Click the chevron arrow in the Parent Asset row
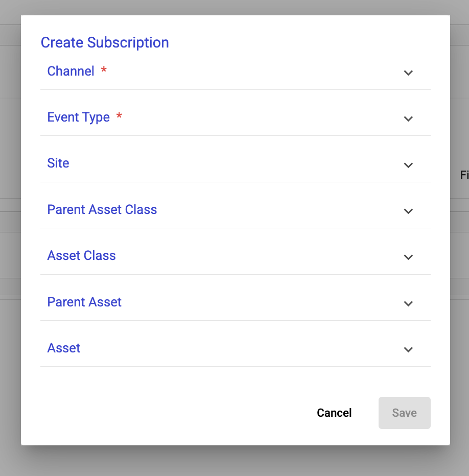469x476 pixels. coord(408,303)
